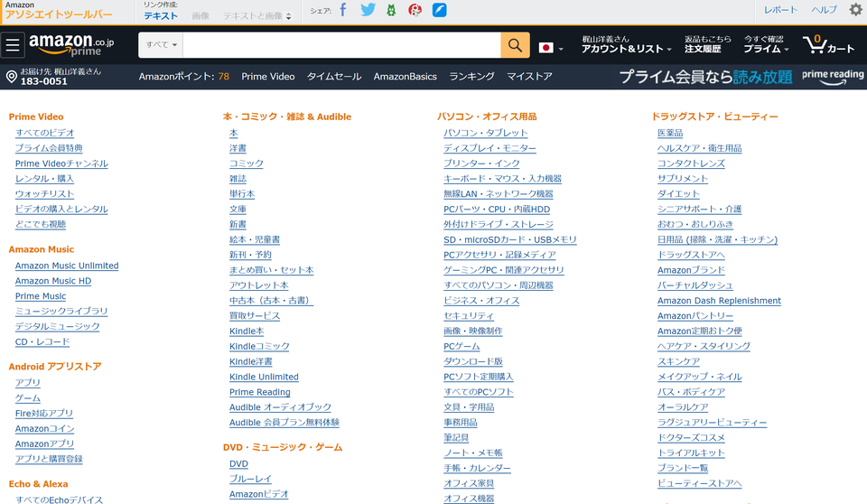The width and height of the screenshot is (867, 504).
Task: Open the shopping cart icon
Action: 828,44
